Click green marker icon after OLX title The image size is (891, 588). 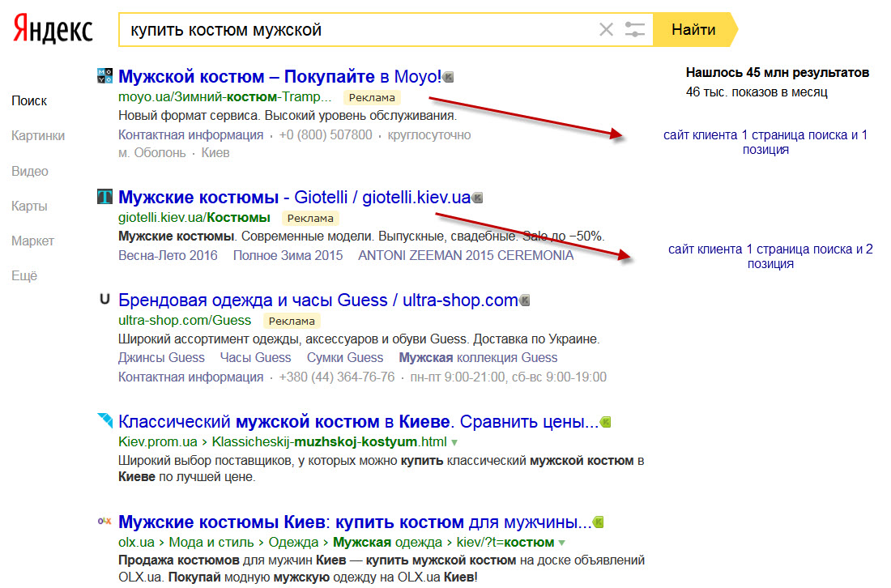click(598, 522)
